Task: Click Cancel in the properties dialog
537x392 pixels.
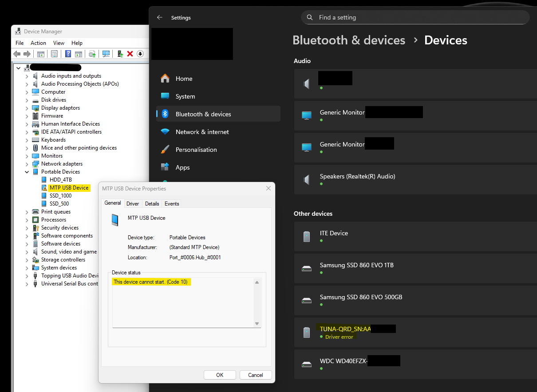Action: pos(255,375)
